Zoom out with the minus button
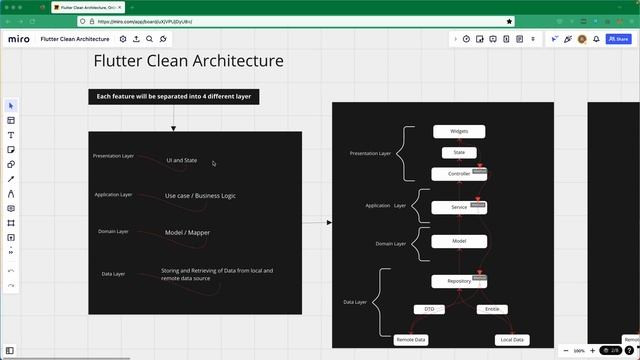 566,351
